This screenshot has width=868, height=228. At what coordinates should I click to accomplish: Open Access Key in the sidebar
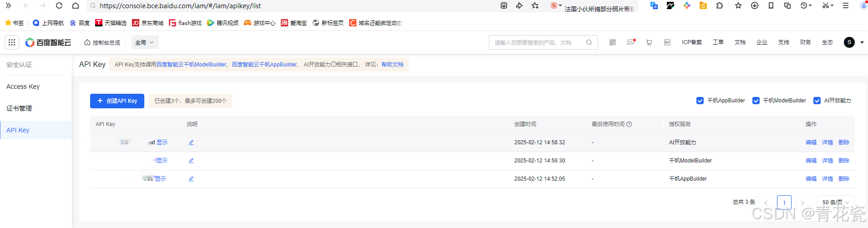tap(23, 86)
